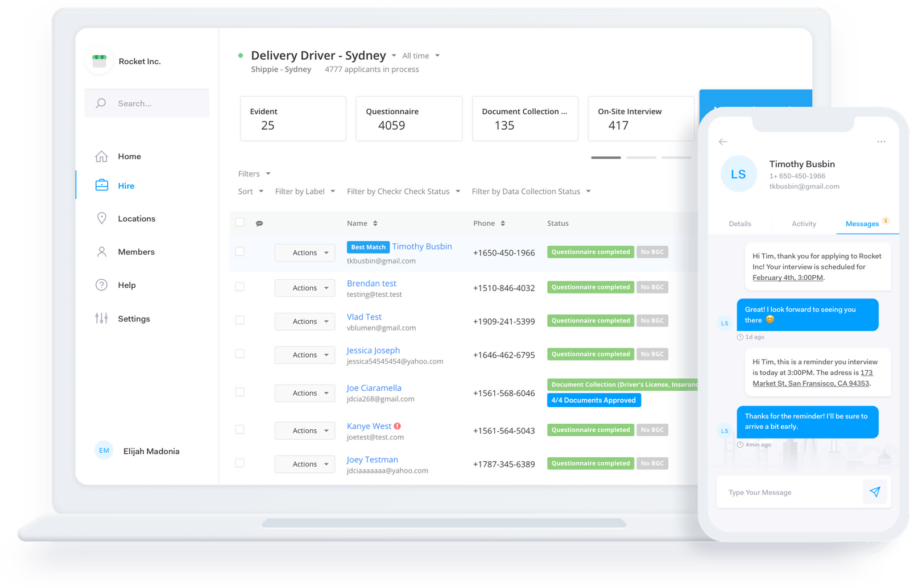Click the first stage carousel page indicator
This screenshot has height=588, width=910.
[606, 158]
